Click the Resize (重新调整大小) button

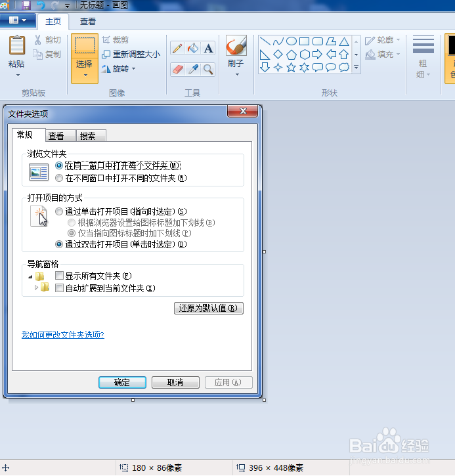(131, 54)
